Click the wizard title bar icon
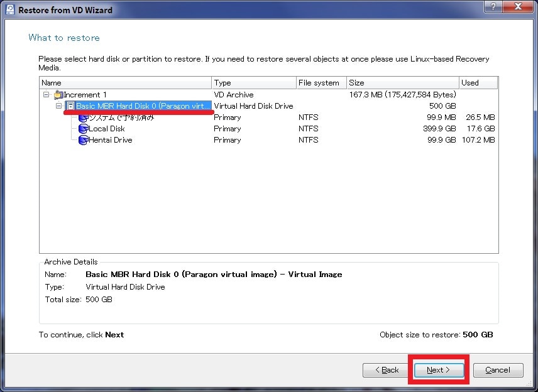The width and height of the screenshot is (538, 392). click(10, 9)
